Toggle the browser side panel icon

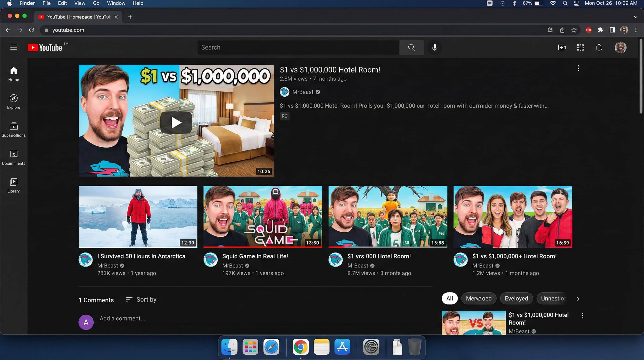pyautogui.click(x=612, y=30)
